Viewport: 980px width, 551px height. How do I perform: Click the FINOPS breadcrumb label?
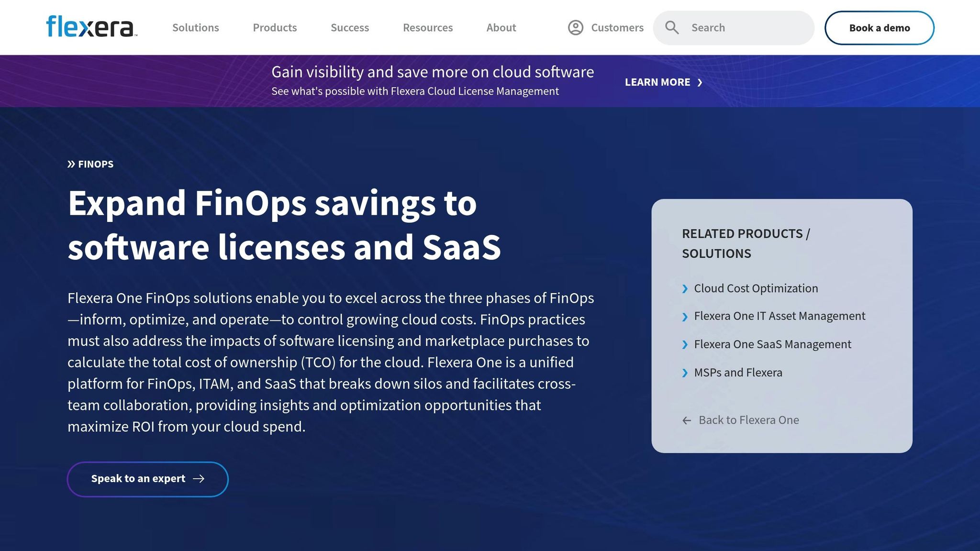pos(96,164)
